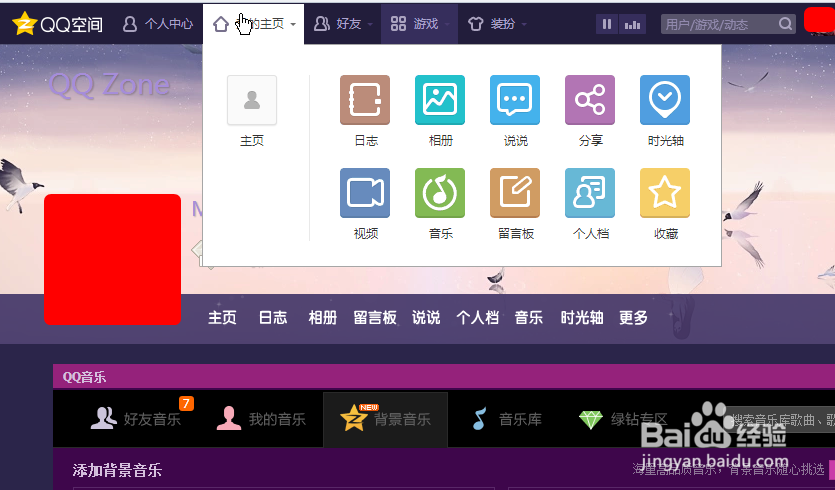Expand the 我的主页 dropdown arrow
The image size is (835, 490).
click(x=293, y=24)
